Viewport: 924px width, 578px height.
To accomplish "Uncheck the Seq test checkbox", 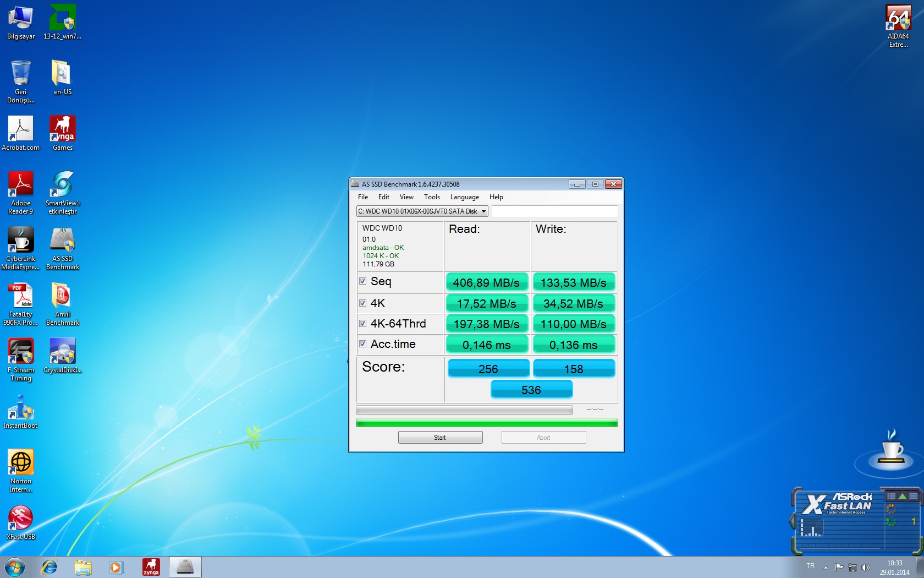I will (x=363, y=281).
